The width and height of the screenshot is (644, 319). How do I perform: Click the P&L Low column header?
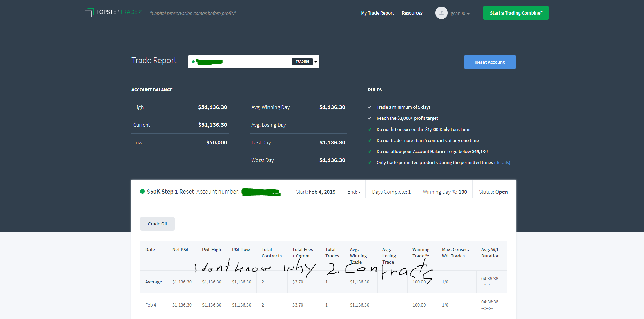point(241,250)
